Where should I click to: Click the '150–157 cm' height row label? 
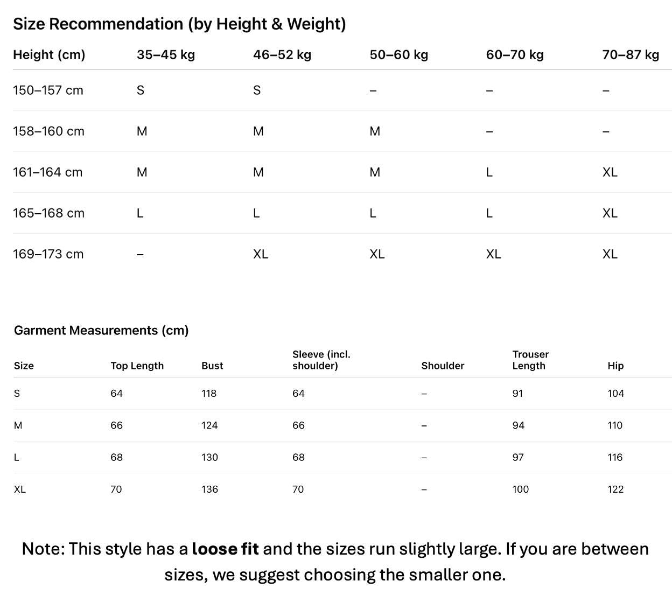coord(48,90)
